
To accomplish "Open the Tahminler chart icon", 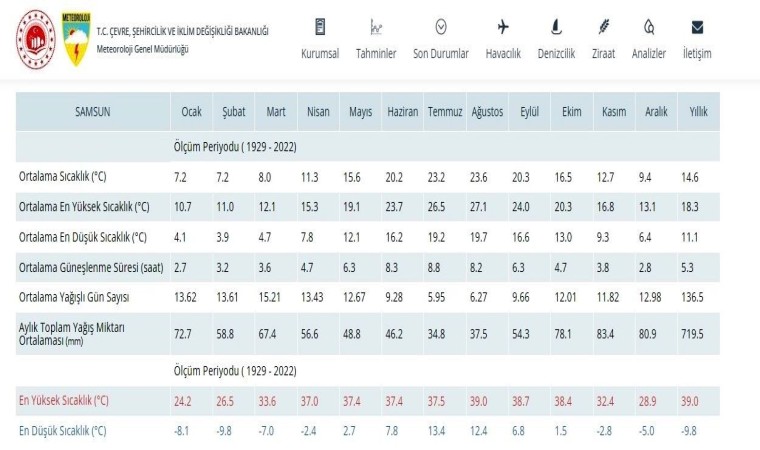I will pos(376,27).
